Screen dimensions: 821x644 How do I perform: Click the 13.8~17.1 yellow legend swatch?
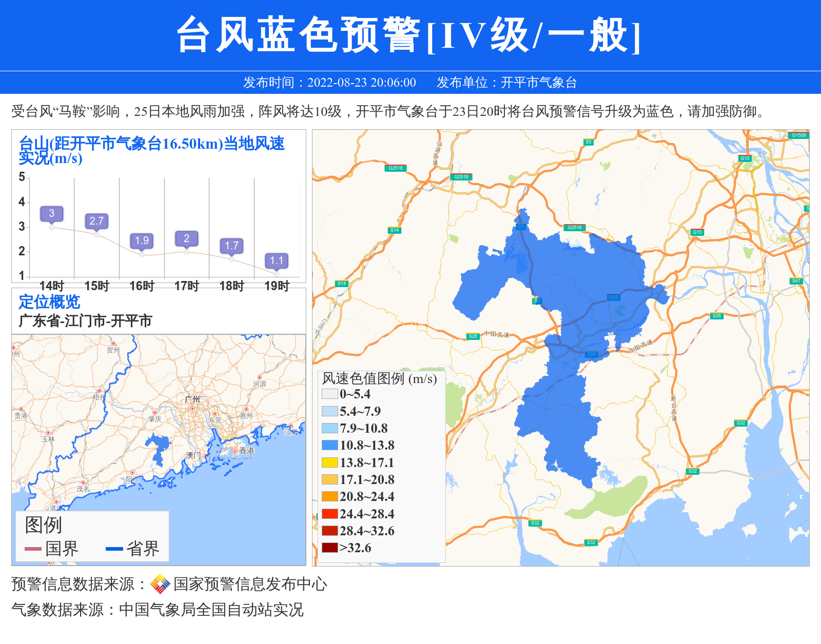pyautogui.click(x=329, y=462)
